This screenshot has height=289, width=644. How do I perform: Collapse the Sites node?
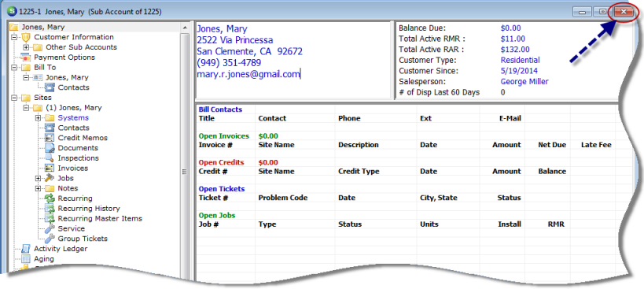15,98
